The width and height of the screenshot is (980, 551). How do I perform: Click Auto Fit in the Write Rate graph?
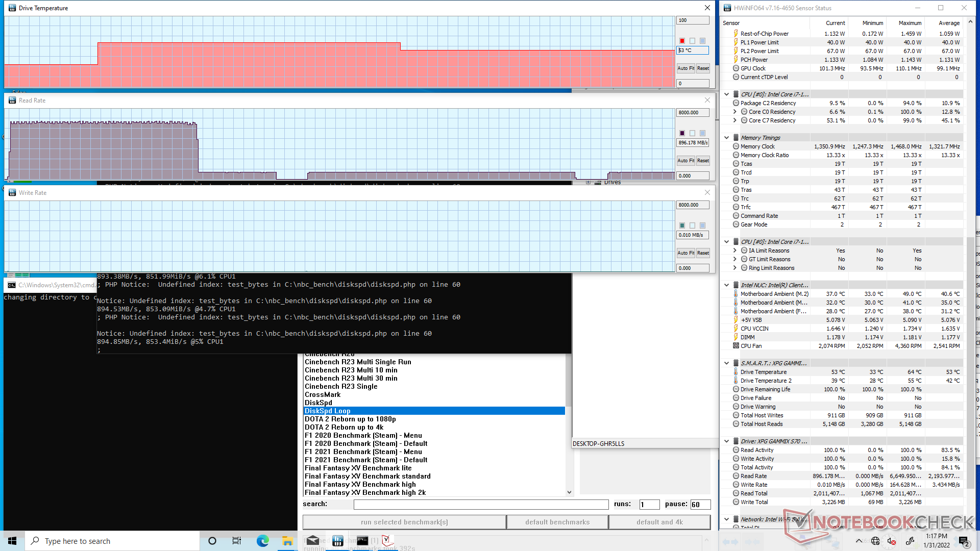click(685, 253)
